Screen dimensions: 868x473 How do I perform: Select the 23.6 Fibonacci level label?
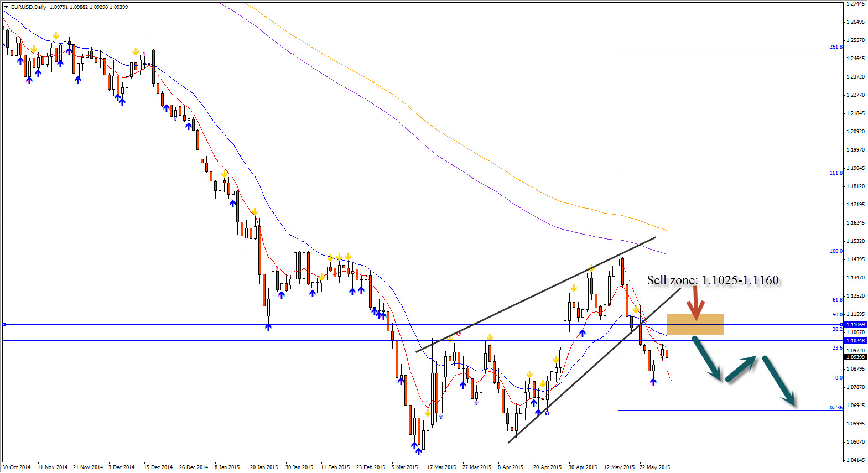click(838, 348)
